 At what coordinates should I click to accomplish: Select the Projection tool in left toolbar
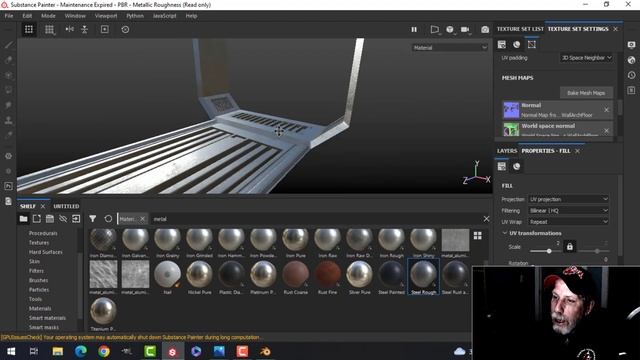point(8,76)
